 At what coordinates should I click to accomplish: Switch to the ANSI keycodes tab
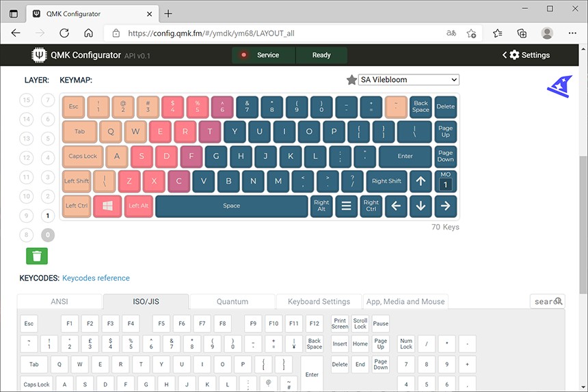tap(59, 301)
